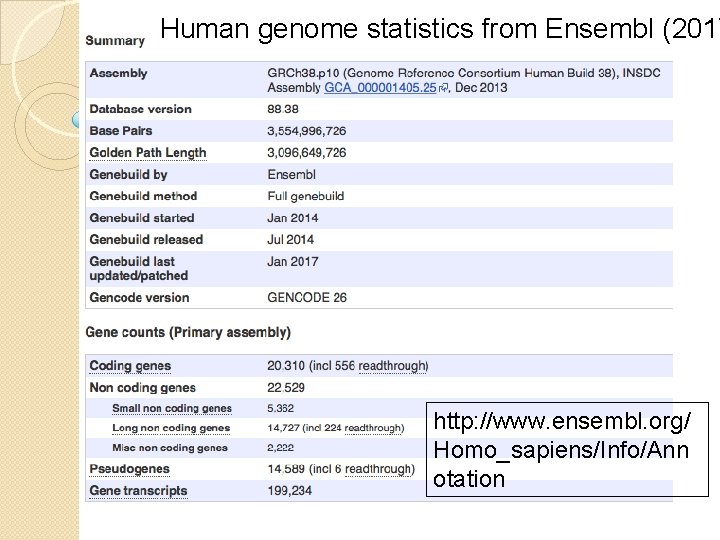Click the Small non coding genes label
The image size is (720, 540).
click(x=172, y=408)
